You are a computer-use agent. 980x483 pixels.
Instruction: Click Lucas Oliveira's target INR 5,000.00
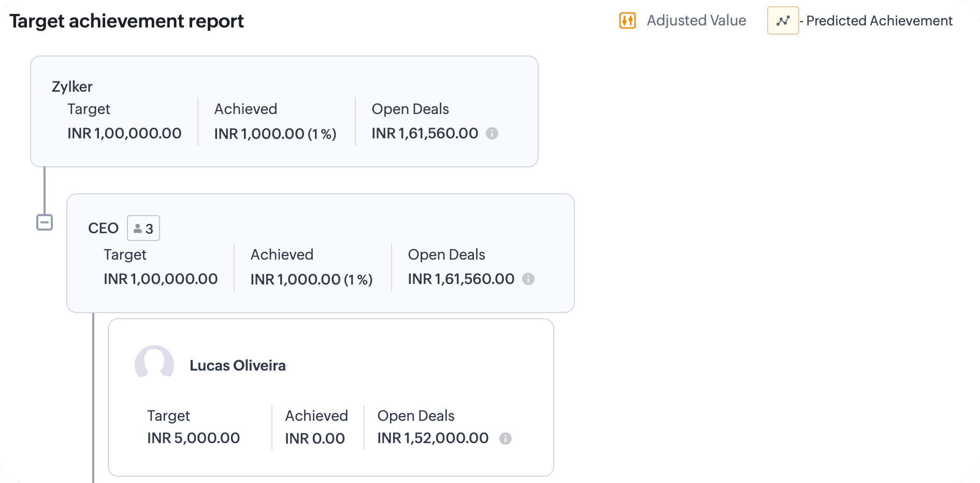tap(193, 438)
